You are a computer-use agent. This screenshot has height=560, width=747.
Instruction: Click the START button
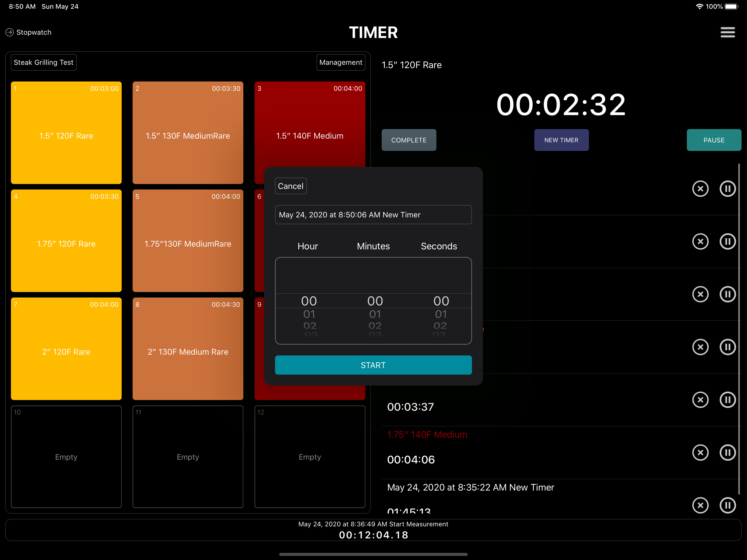373,365
